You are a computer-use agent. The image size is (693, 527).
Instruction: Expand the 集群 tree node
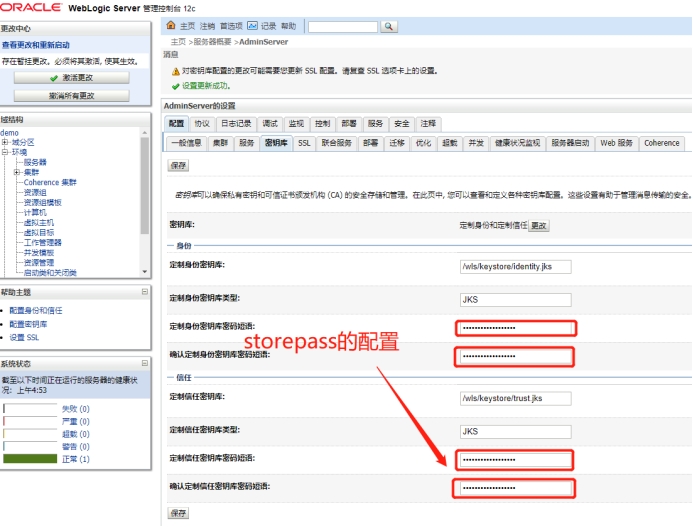(x=16, y=172)
